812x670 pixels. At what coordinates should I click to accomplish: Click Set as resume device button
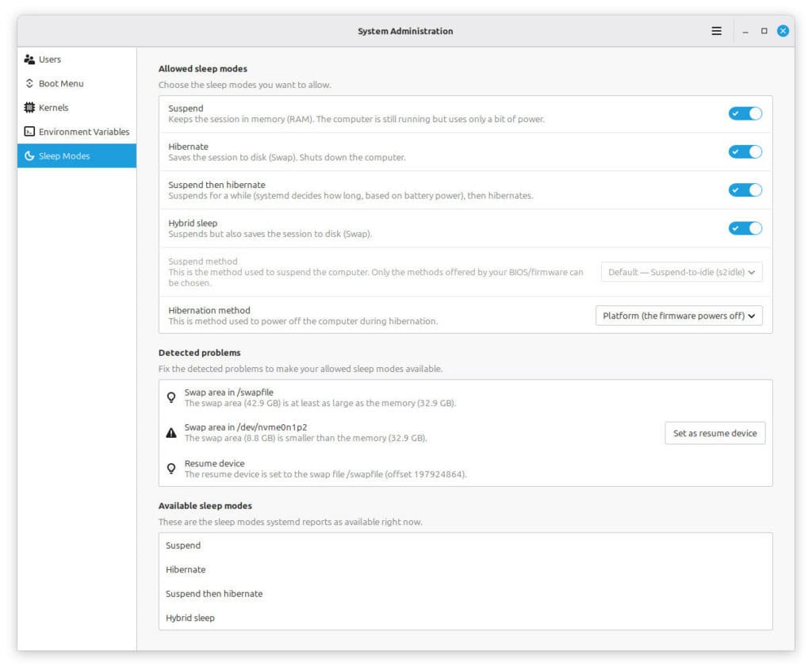pyautogui.click(x=714, y=434)
